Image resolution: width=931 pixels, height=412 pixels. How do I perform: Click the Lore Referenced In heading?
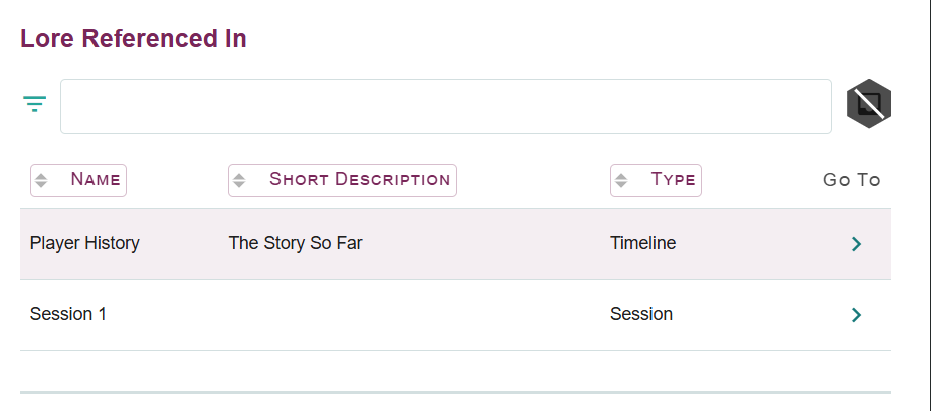(133, 39)
